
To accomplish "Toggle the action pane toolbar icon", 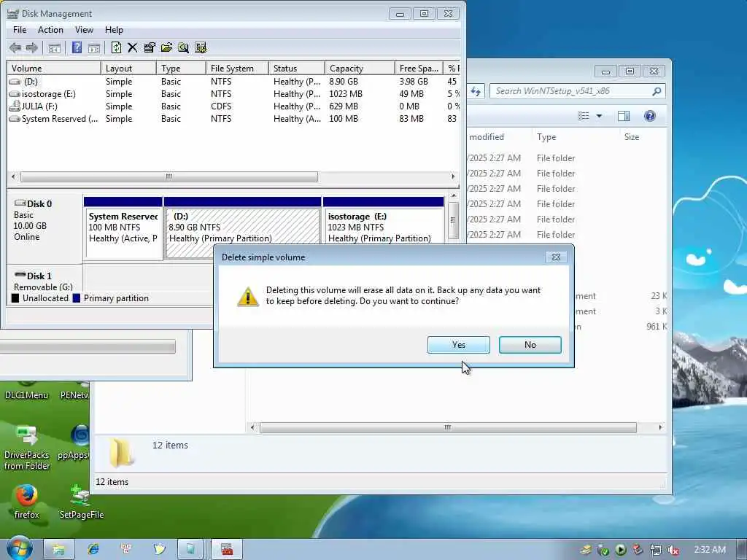I will 94,47.
